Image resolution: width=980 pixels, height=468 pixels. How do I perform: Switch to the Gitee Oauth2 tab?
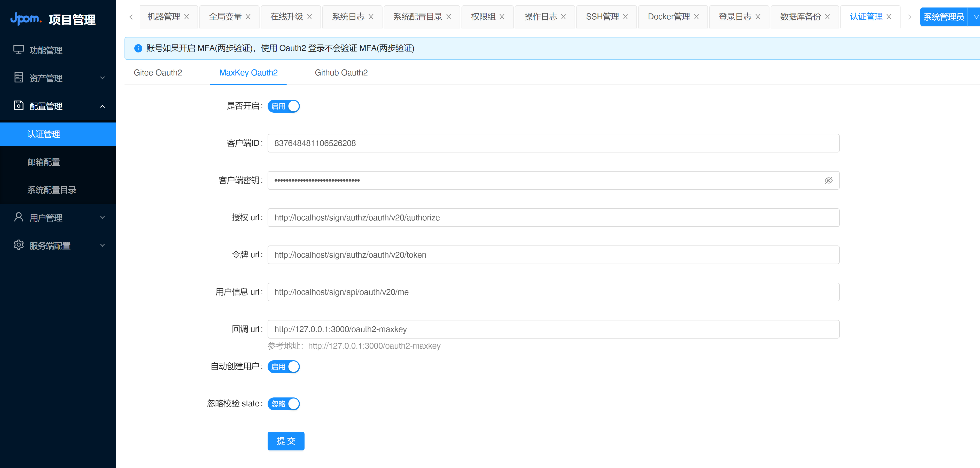coord(158,73)
